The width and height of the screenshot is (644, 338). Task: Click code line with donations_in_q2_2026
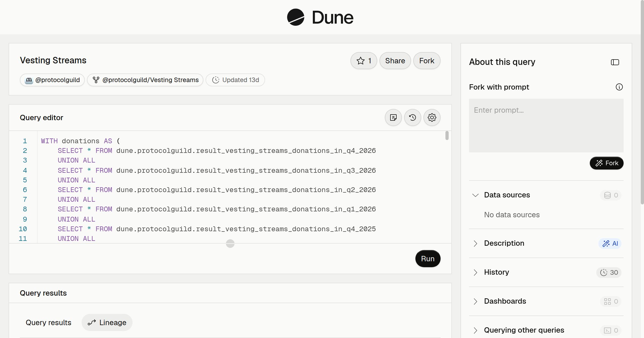[217, 190]
